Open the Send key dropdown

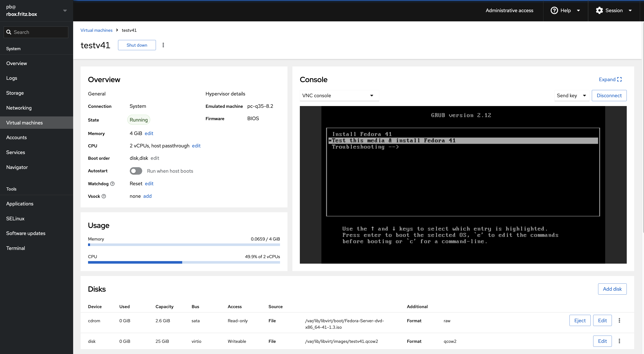[571, 96]
